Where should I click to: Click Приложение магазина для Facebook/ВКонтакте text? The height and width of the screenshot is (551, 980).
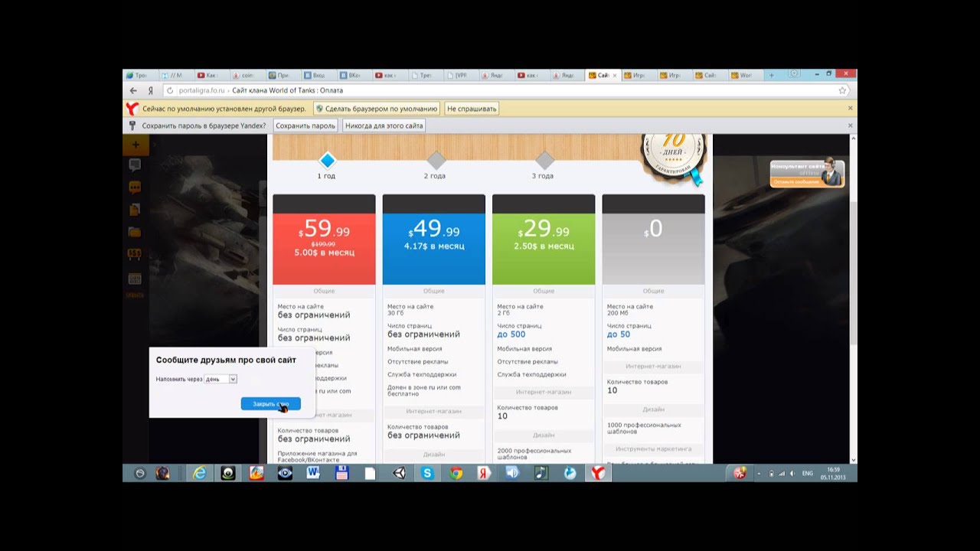317,457
